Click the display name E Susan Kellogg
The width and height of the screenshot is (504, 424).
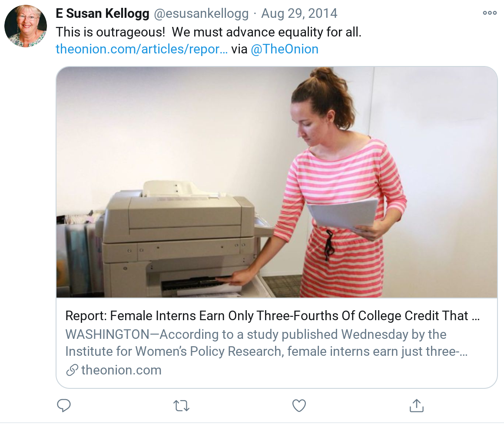click(103, 13)
